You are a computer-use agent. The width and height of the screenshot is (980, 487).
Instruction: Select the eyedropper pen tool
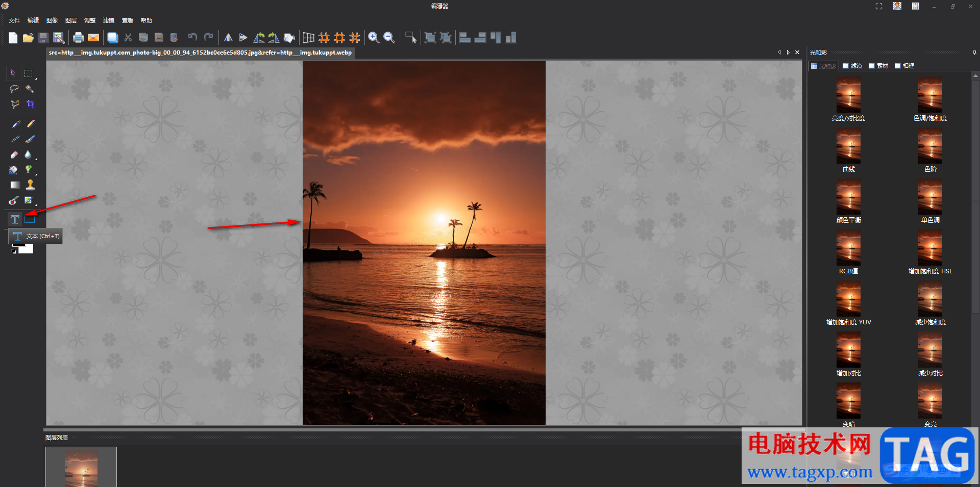(x=15, y=124)
